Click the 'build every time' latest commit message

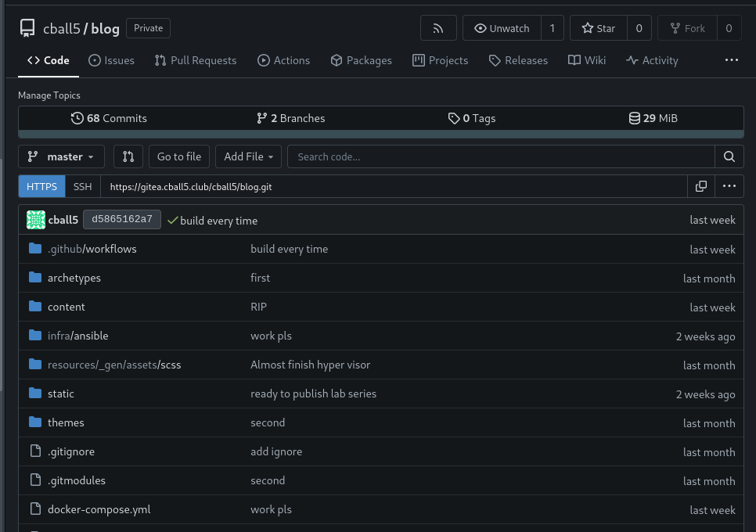(219, 221)
